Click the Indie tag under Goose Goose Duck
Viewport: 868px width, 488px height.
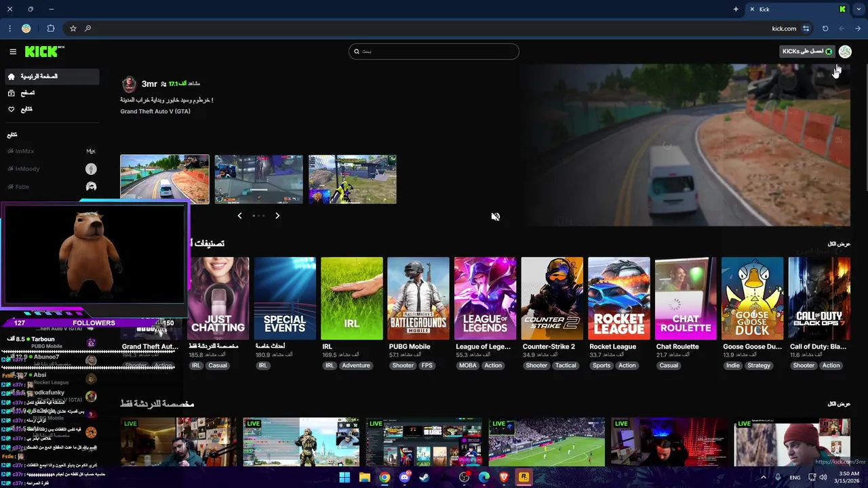733,365
